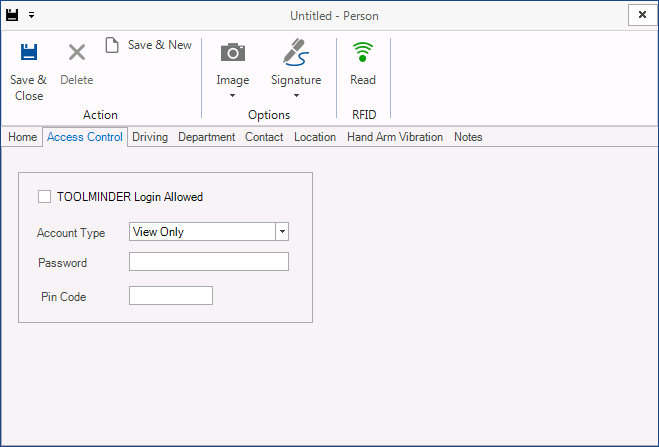The height and width of the screenshot is (447, 659).
Task: Select the Access Control tab
Action: 85,137
